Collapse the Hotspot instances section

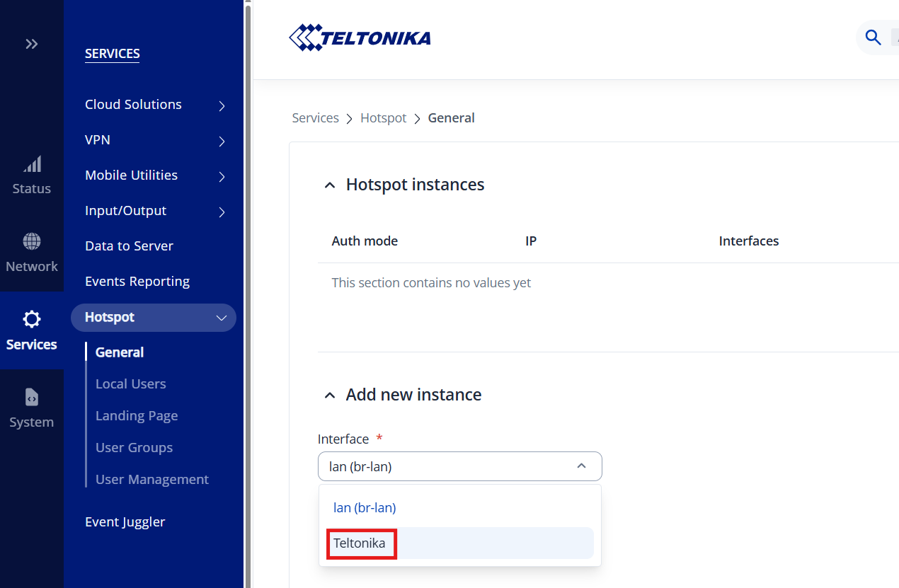point(329,185)
